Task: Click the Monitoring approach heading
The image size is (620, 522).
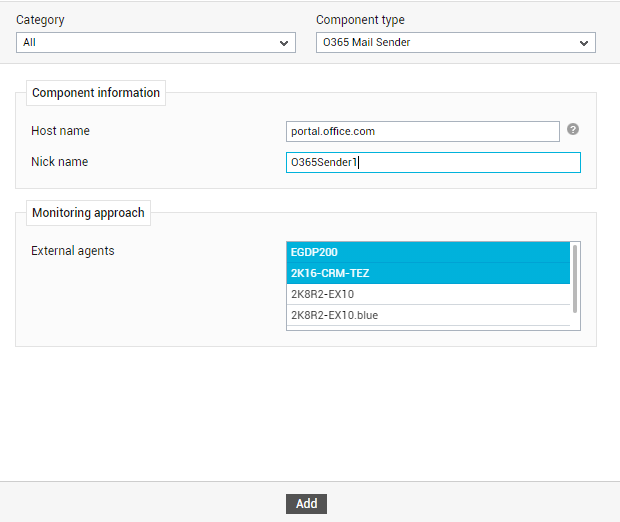Action: pos(89,213)
